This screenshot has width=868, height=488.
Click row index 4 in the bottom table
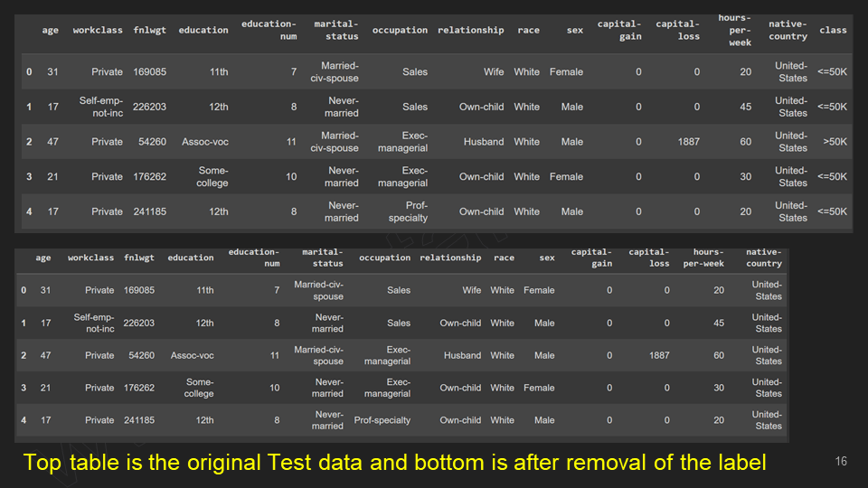tap(24, 420)
